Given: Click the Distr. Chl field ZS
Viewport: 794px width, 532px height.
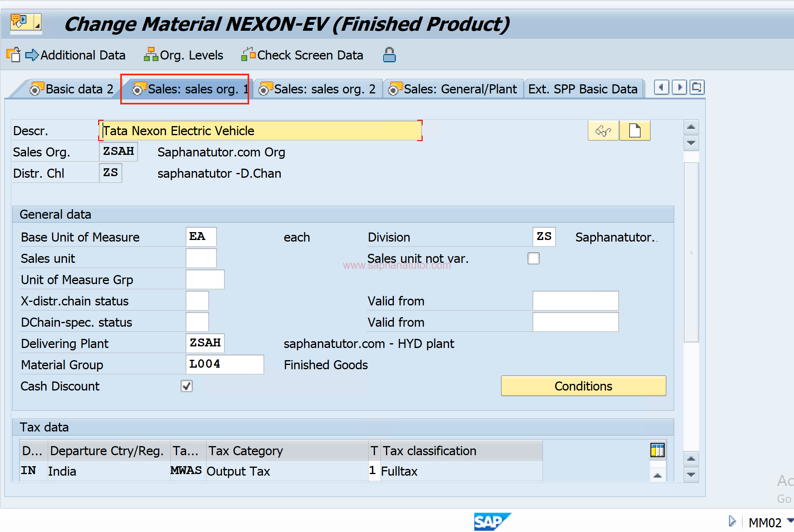Looking at the screenshot, I should pyautogui.click(x=110, y=173).
